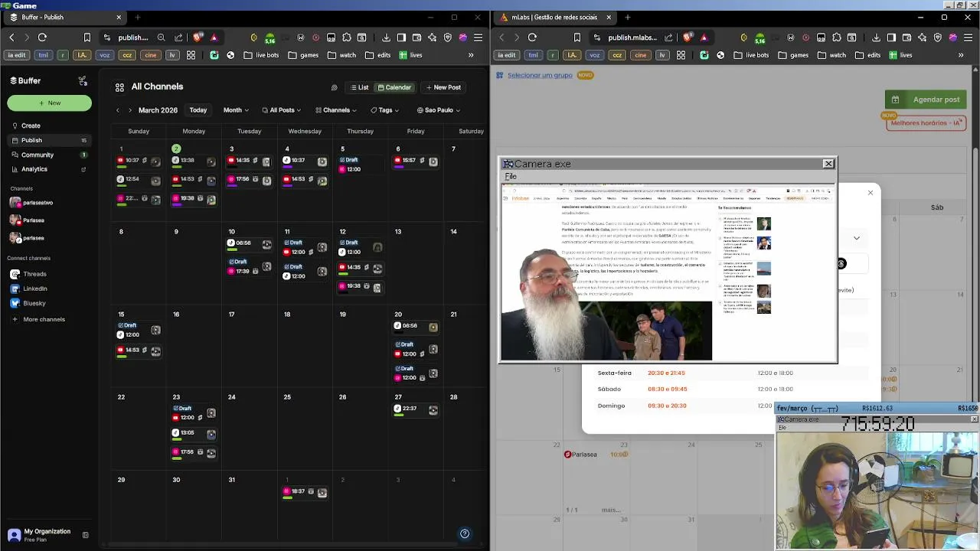
Task: Open the Channels filter dropdown
Action: coord(336,110)
